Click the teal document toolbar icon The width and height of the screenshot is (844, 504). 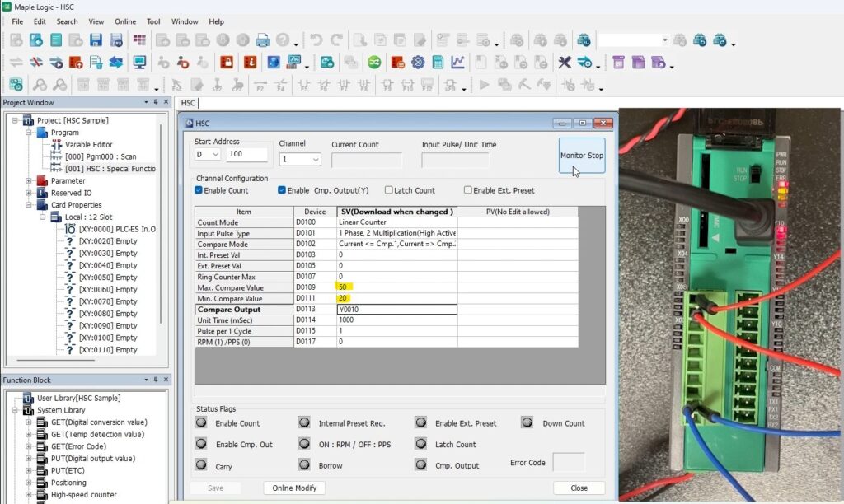[x=56, y=40]
